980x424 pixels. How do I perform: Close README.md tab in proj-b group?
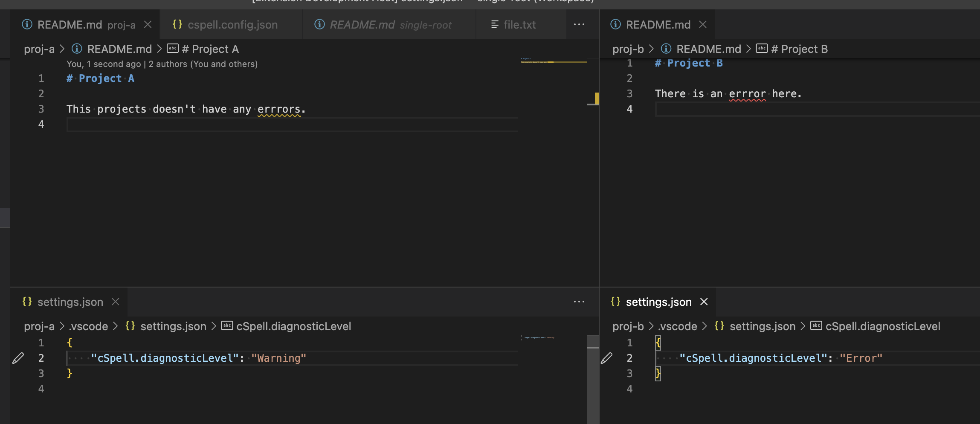coord(703,25)
